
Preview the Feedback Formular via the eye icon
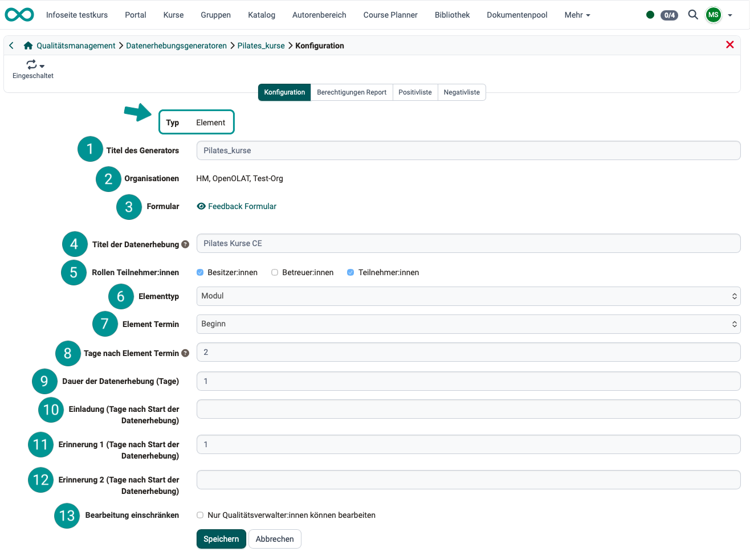[x=201, y=206]
